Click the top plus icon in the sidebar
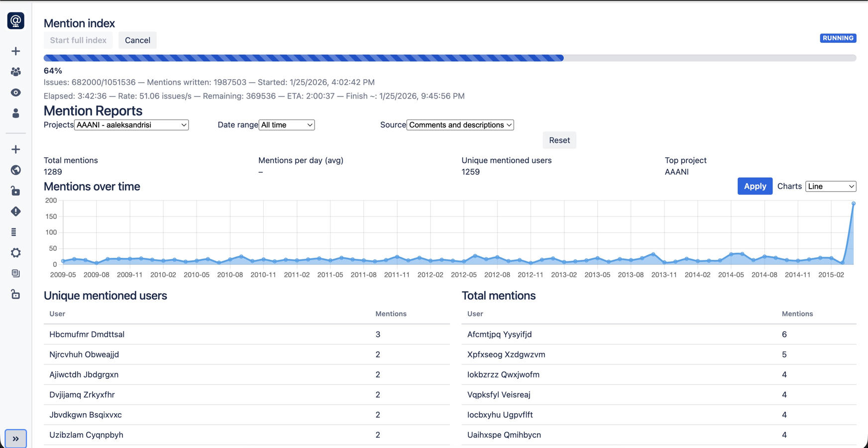Viewport: 868px width, 448px height. click(x=15, y=51)
